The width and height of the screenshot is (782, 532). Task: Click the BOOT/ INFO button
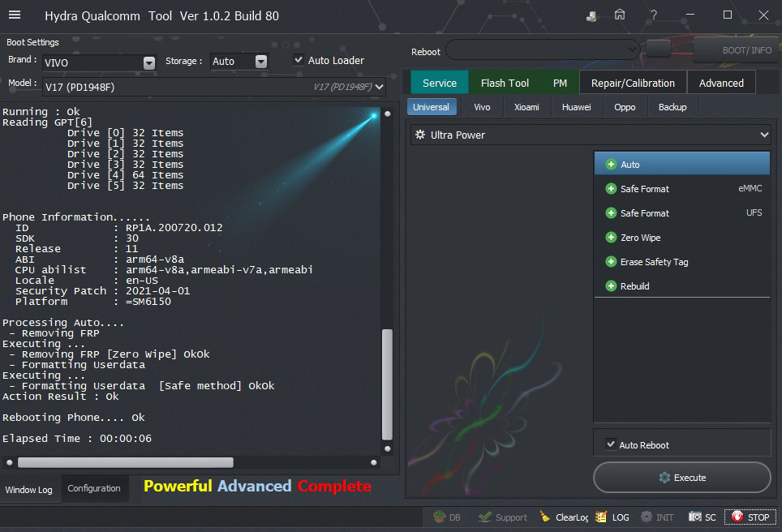click(x=737, y=49)
